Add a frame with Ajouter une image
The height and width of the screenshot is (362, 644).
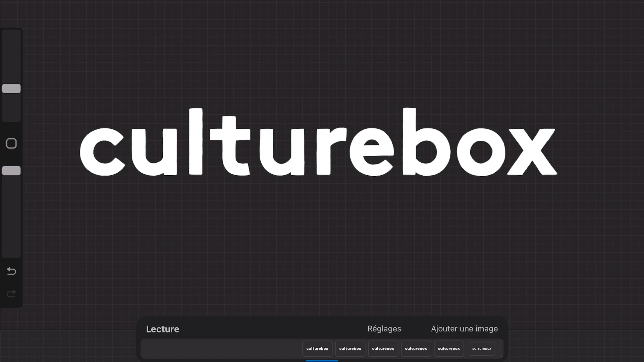[x=465, y=329]
